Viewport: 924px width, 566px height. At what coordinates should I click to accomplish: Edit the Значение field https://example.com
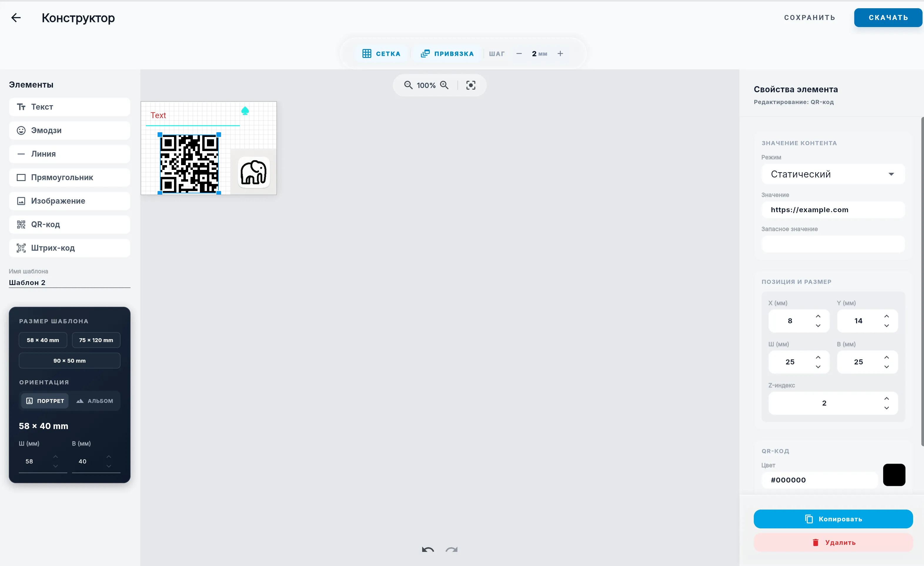click(x=833, y=210)
